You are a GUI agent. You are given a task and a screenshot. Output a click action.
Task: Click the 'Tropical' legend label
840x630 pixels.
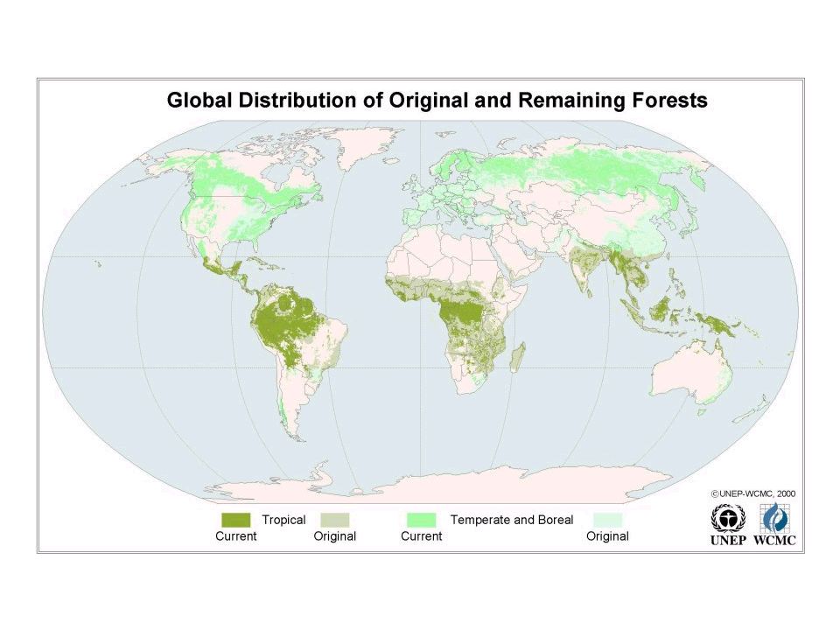tap(283, 520)
